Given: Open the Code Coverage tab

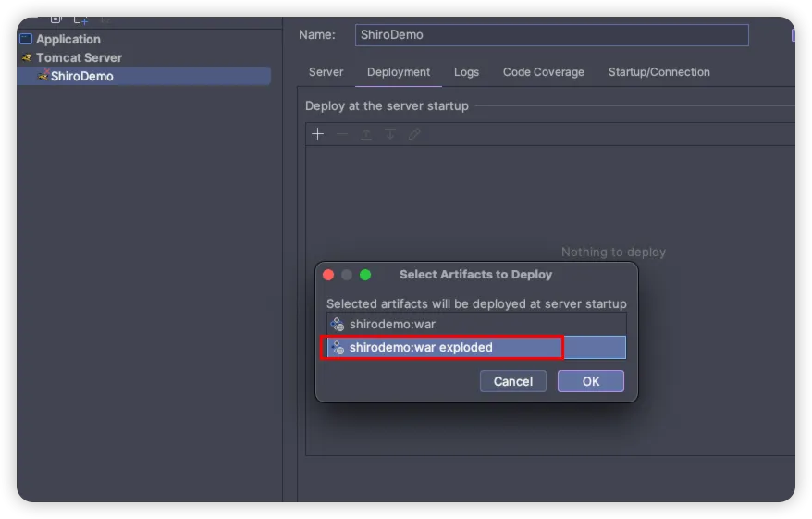Looking at the screenshot, I should [543, 72].
